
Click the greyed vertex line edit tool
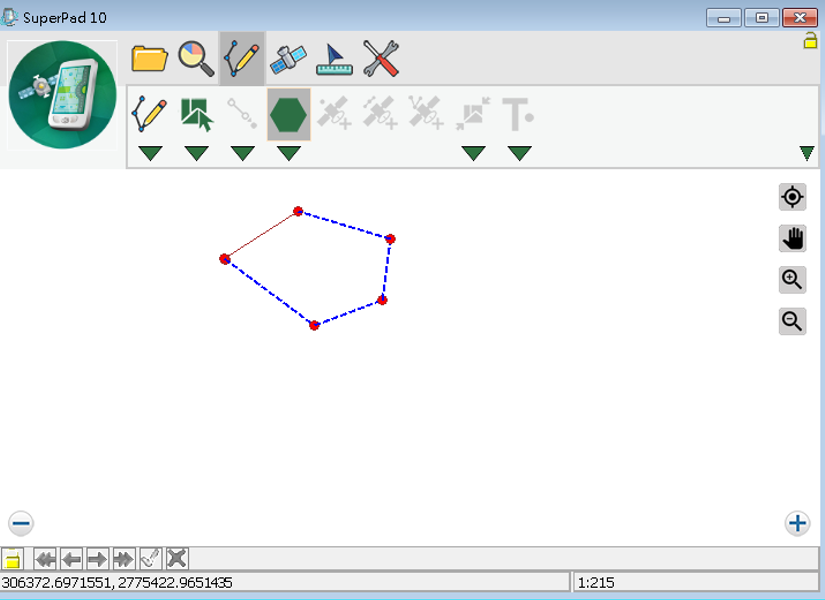coord(243,113)
